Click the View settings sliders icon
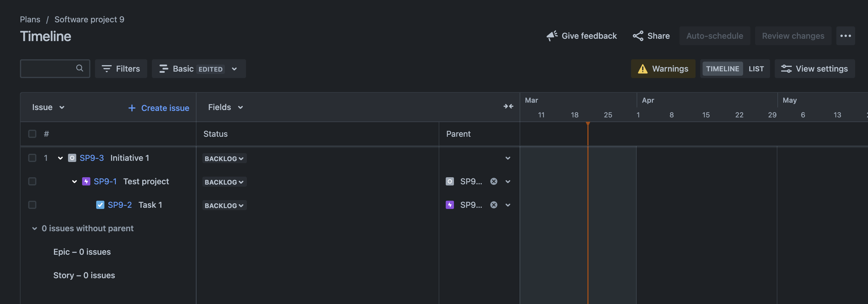The image size is (868, 304). pyautogui.click(x=786, y=69)
